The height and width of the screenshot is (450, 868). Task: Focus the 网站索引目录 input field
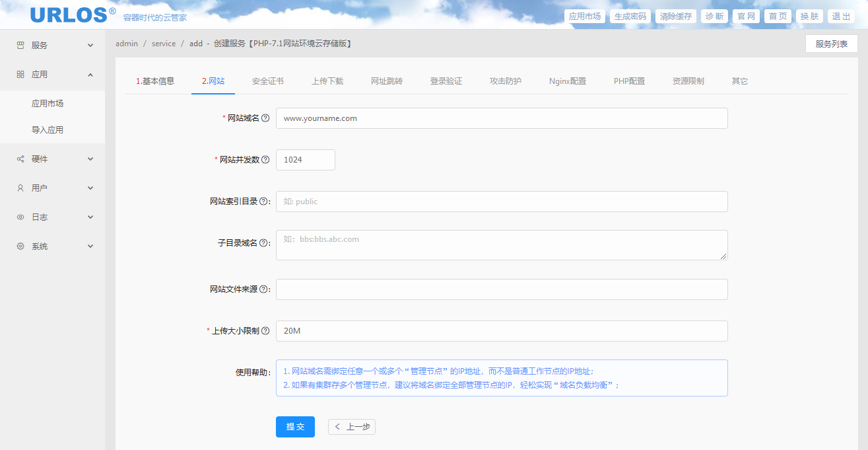502,202
